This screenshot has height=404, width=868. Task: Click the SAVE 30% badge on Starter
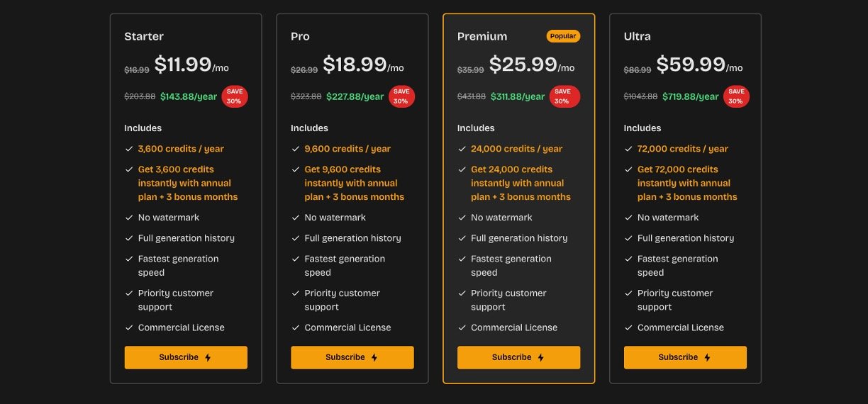click(x=235, y=96)
